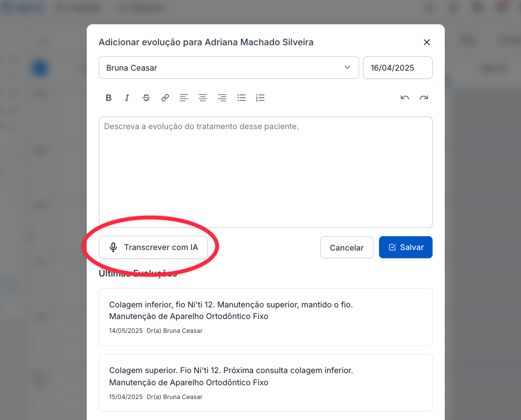Redo the last undone edit
The height and width of the screenshot is (420, 521).
424,98
